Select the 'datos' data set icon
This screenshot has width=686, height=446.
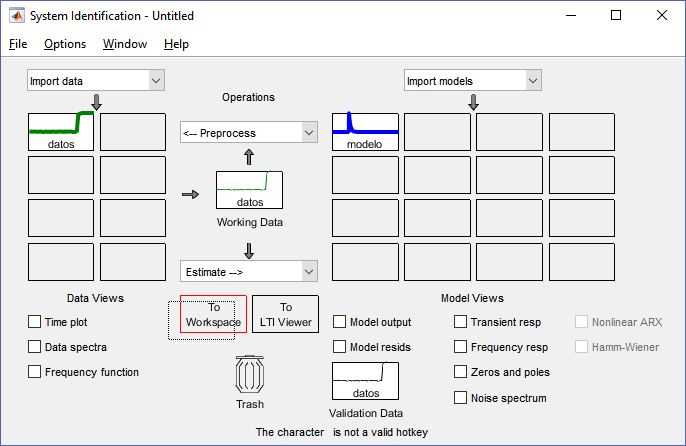point(61,132)
